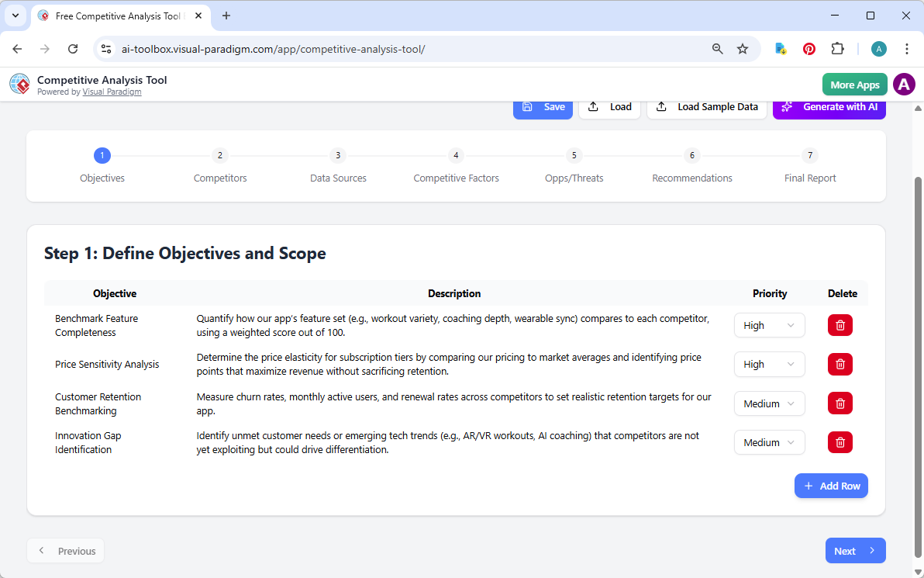Click the Pinterest icon in the browser toolbar
This screenshot has height=578, width=924.
pos(808,48)
